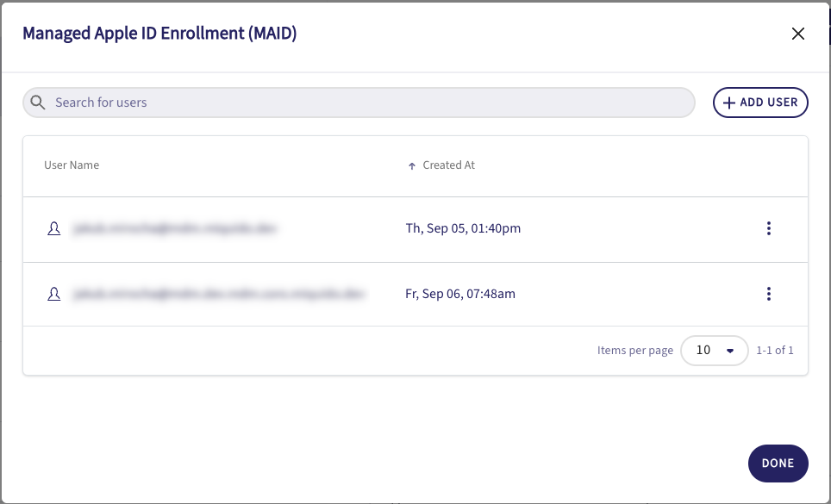Click the Created At column header
The width and height of the screenshot is (831, 504).
coord(447,165)
